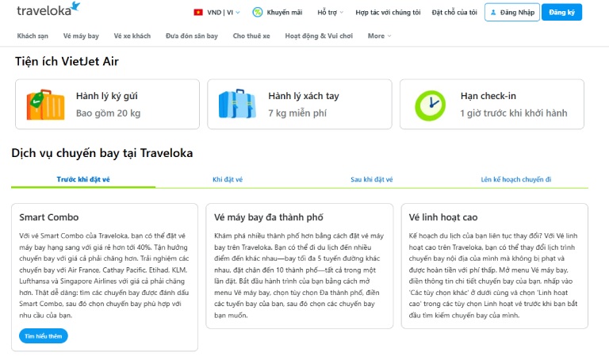Open the Đặt chỗ của tôi link
The width and height of the screenshot is (609, 364).
[454, 13]
